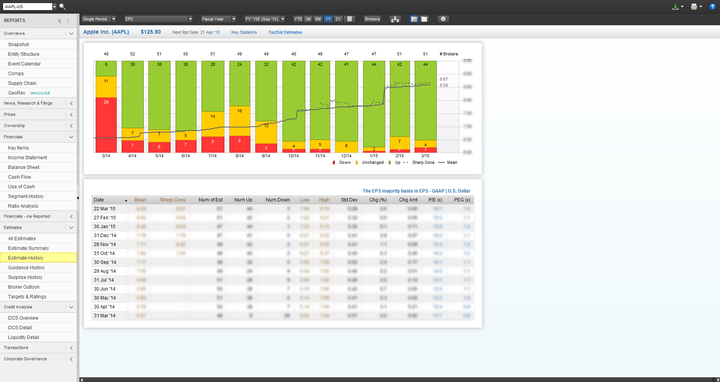Click the sidebar collapse handle arrow

pos(78,198)
